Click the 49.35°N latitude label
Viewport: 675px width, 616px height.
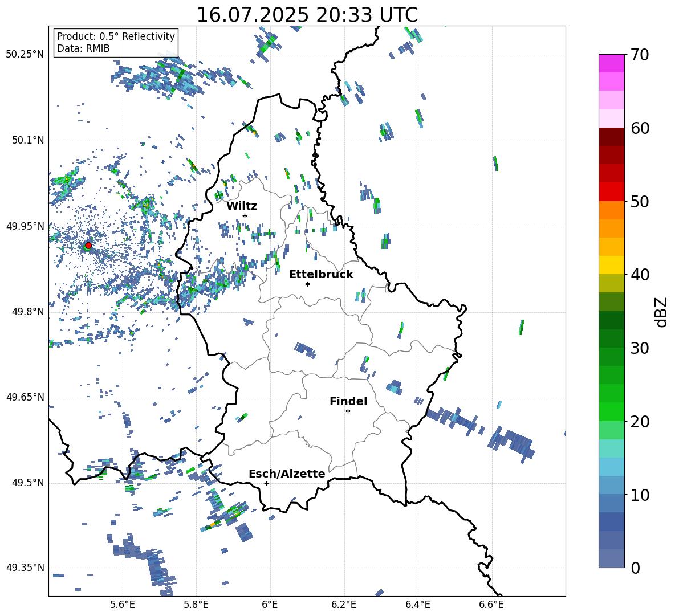[x=25, y=568]
